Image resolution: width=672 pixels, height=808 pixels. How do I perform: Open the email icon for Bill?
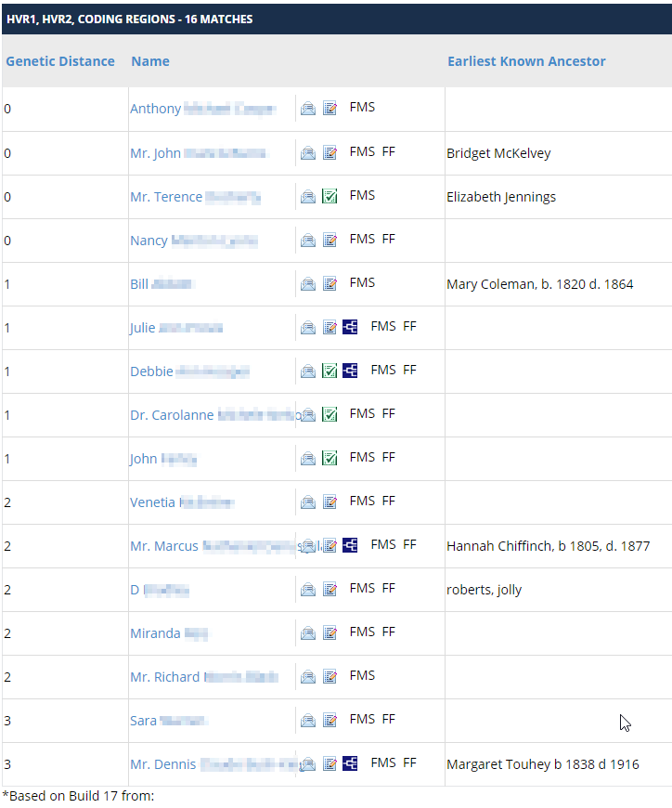point(308,284)
